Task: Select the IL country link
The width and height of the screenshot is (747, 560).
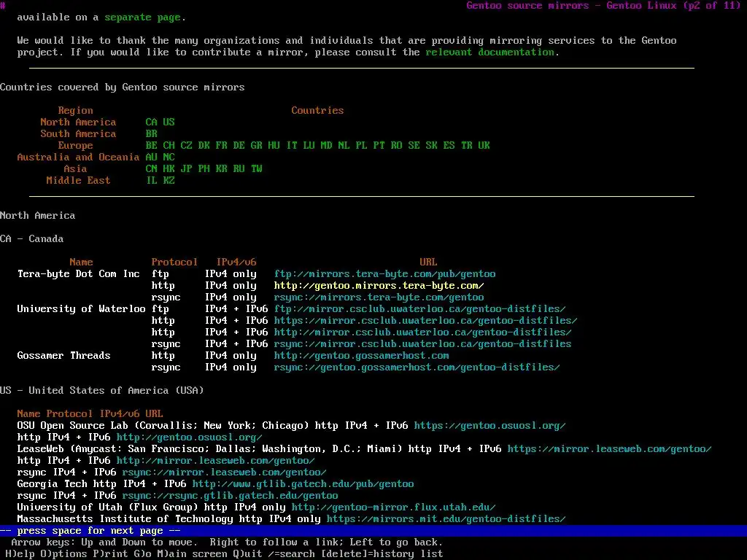Action: (x=152, y=181)
